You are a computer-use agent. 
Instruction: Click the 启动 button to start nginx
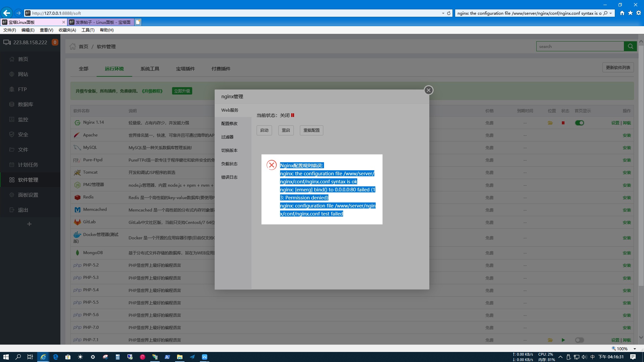(264, 130)
